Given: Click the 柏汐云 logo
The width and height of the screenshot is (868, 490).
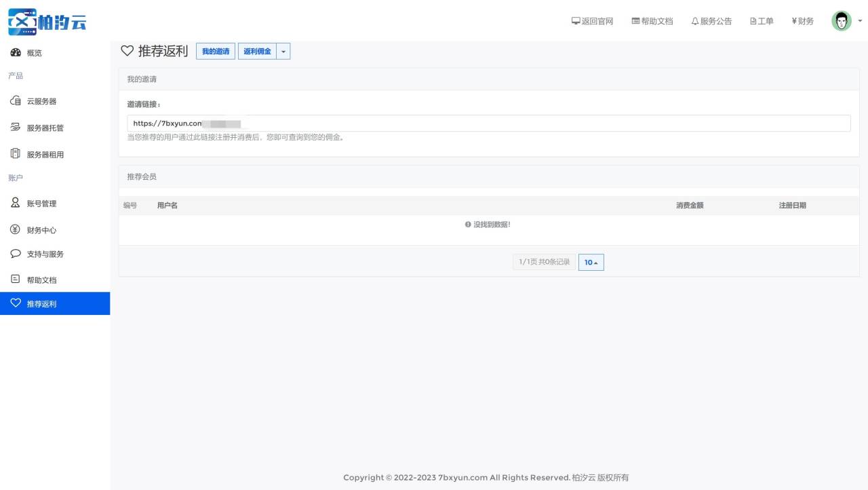Looking at the screenshot, I should [x=47, y=22].
